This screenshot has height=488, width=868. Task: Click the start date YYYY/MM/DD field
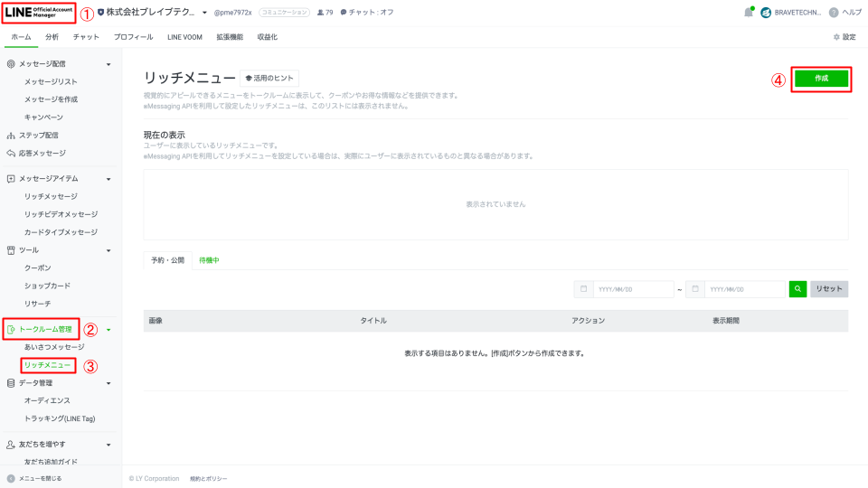point(633,289)
